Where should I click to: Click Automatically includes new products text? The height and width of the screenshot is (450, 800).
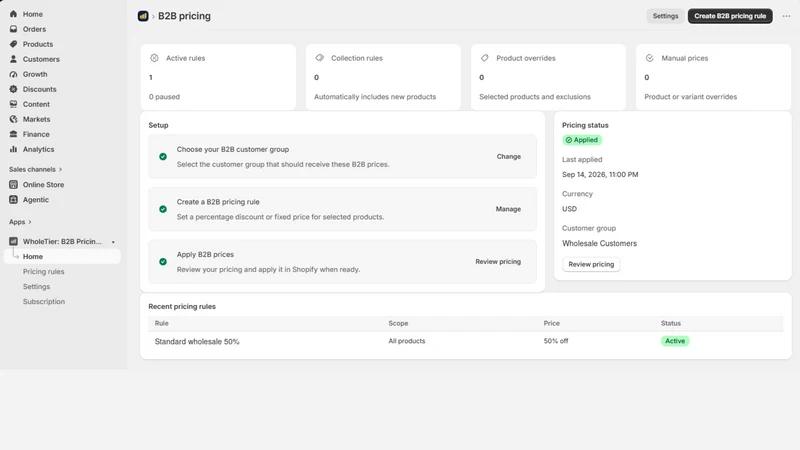pos(375,96)
